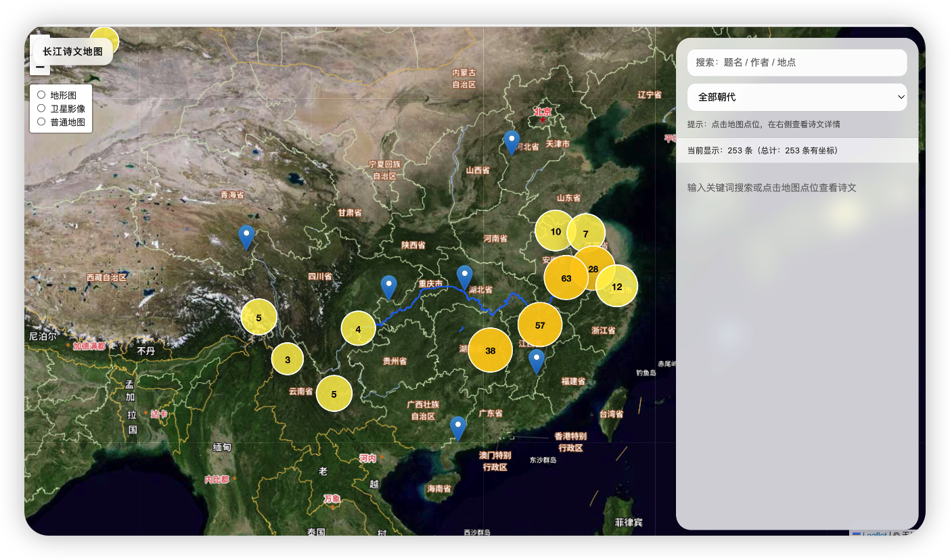The image size is (950, 560).
Task: Click the blue pin below 青海省
Action: (x=246, y=237)
